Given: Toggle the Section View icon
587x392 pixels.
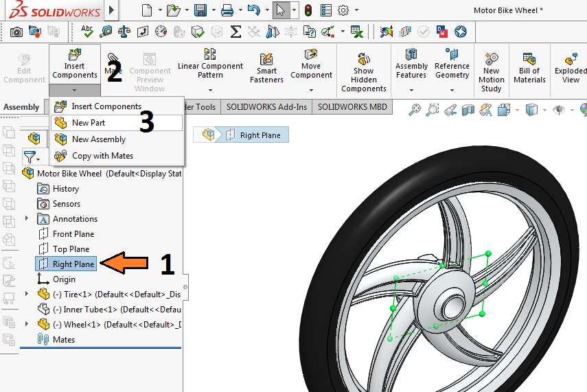Looking at the screenshot, I should (468, 110).
